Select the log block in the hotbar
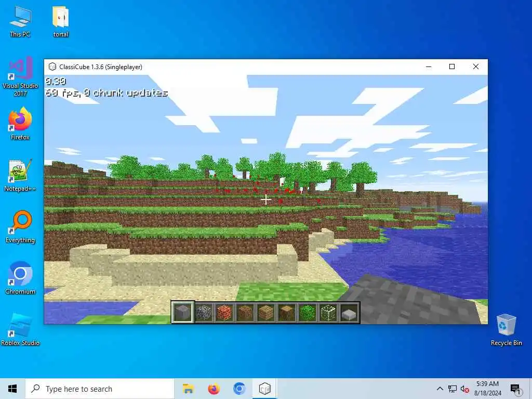This screenshot has height=399, width=532. tap(287, 312)
